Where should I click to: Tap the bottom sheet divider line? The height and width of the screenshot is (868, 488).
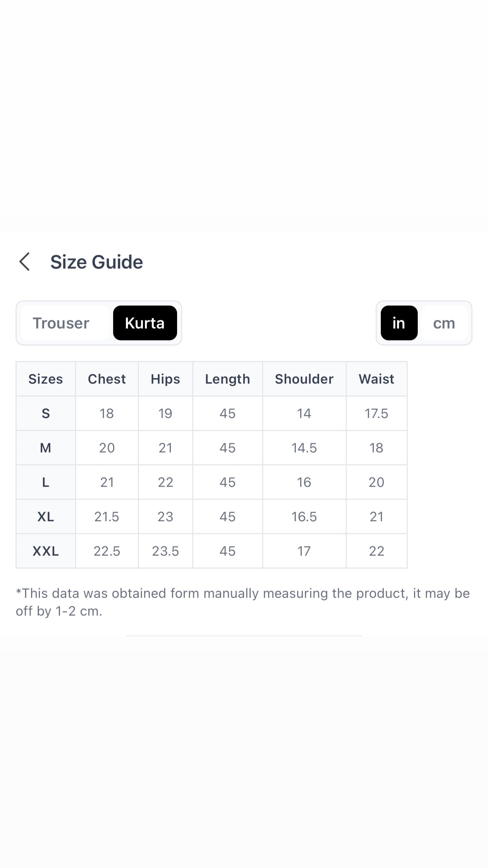point(244,636)
